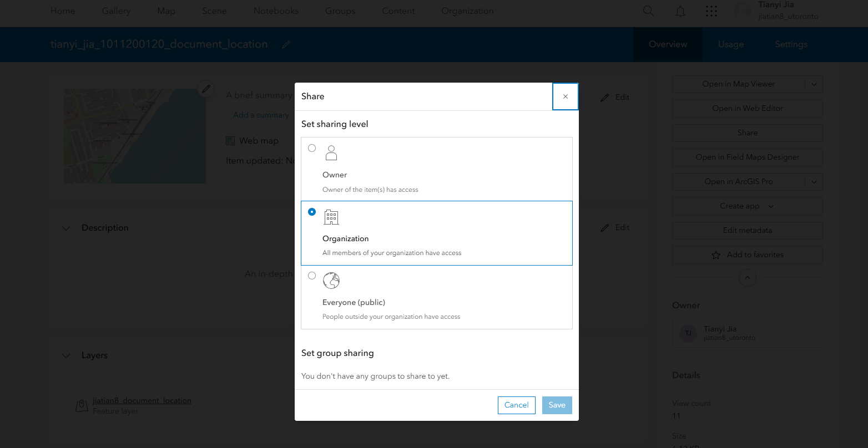
Task: Click the thumbnail edit pencil icon
Action: 206,89
